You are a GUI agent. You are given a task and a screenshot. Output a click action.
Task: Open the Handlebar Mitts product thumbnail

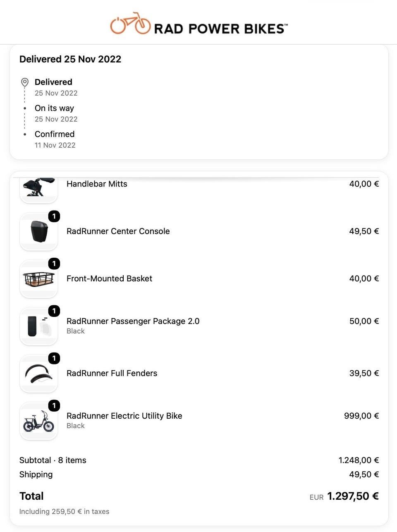click(38, 190)
